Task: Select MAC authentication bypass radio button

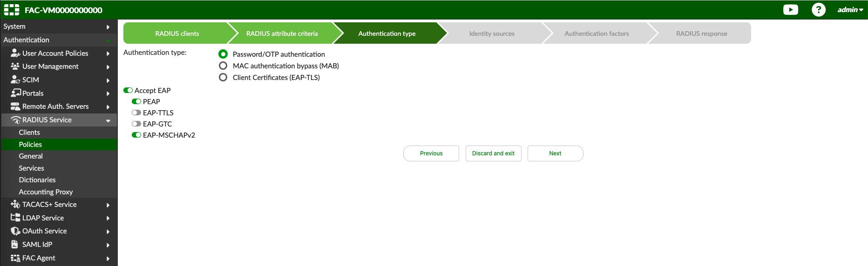Action: point(223,66)
